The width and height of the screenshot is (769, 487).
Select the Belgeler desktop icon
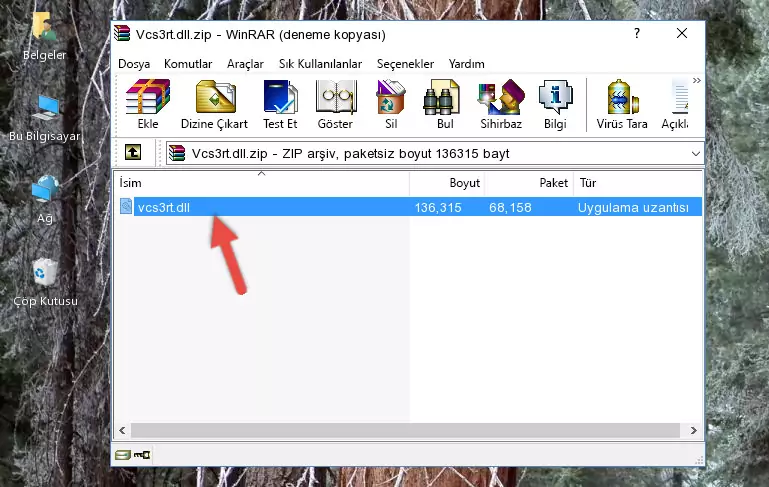click(44, 36)
